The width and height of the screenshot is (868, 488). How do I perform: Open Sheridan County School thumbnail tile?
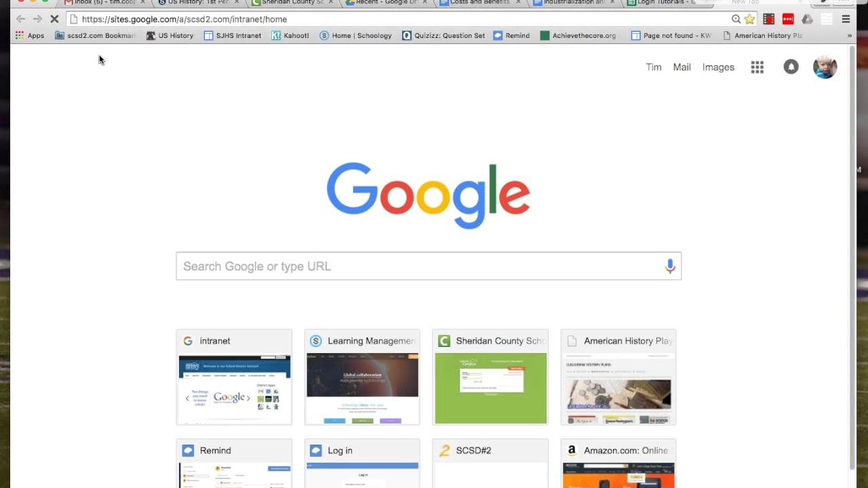click(x=490, y=378)
